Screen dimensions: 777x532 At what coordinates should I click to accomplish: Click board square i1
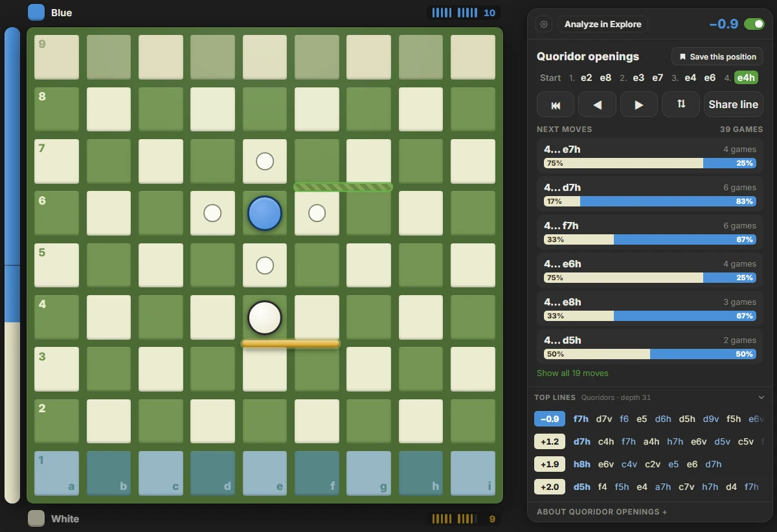click(473, 474)
